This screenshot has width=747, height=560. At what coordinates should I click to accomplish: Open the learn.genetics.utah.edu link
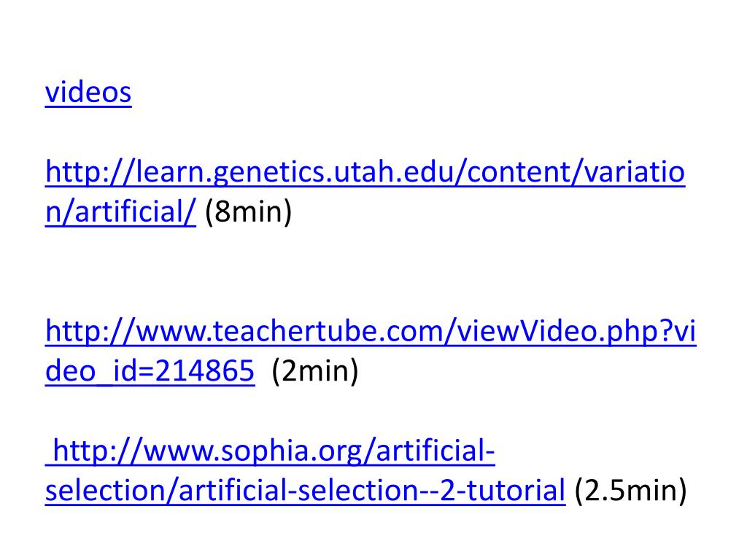point(365,172)
